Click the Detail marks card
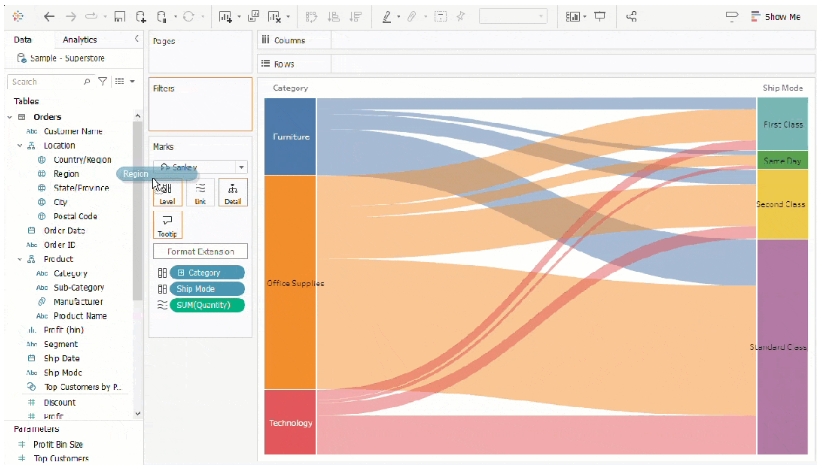 tap(232, 192)
